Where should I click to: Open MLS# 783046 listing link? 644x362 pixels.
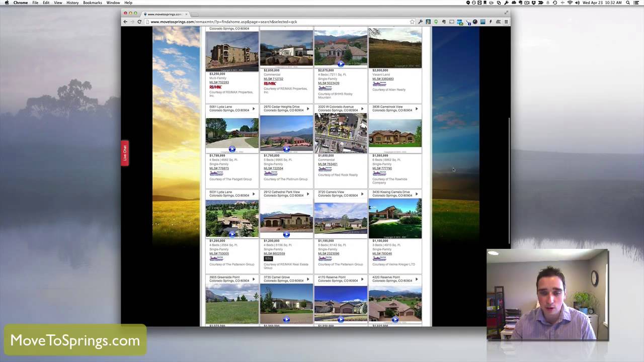(382, 253)
